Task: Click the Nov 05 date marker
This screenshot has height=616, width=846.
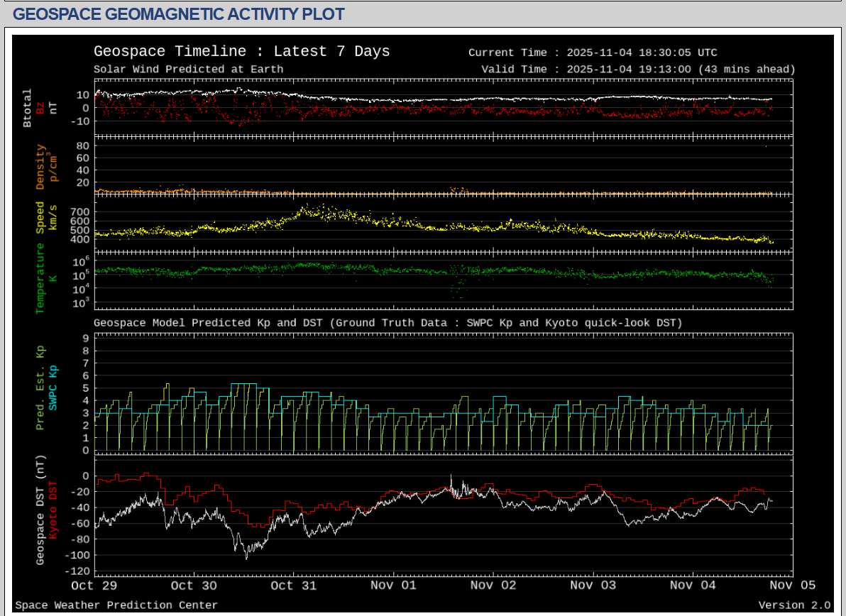Action: pos(792,585)
